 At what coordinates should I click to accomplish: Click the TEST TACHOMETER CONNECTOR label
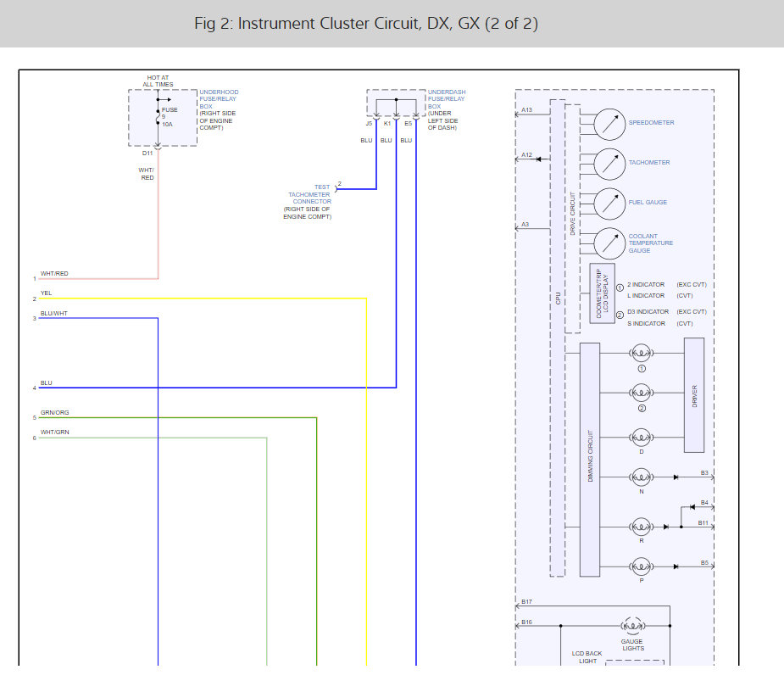(x=309, y=194)
